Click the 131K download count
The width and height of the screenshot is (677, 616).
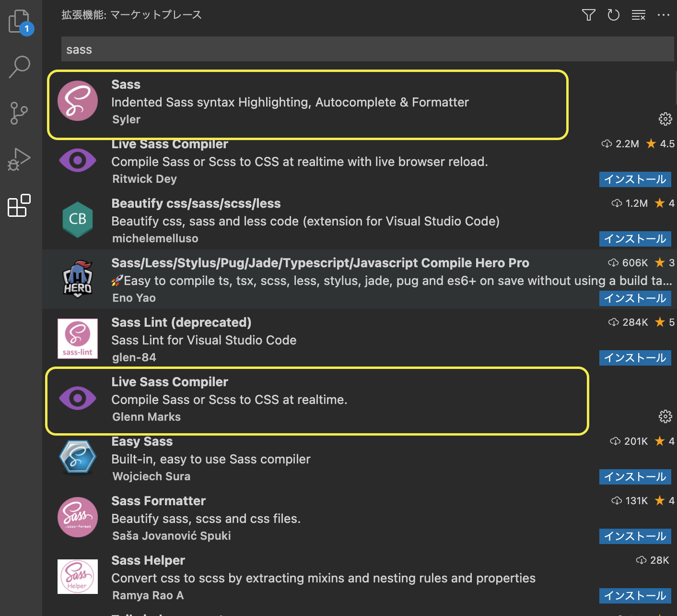coord(630,501)
